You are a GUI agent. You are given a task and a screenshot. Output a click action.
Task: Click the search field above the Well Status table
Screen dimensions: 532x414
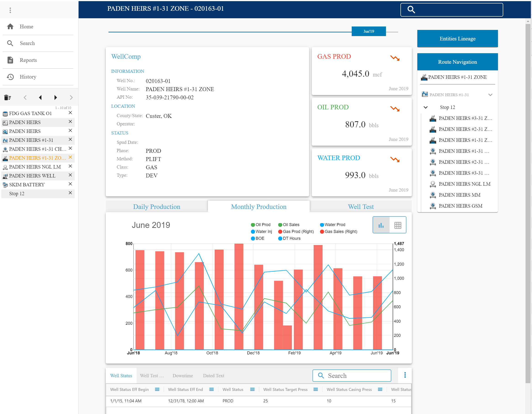coord(352,375)
